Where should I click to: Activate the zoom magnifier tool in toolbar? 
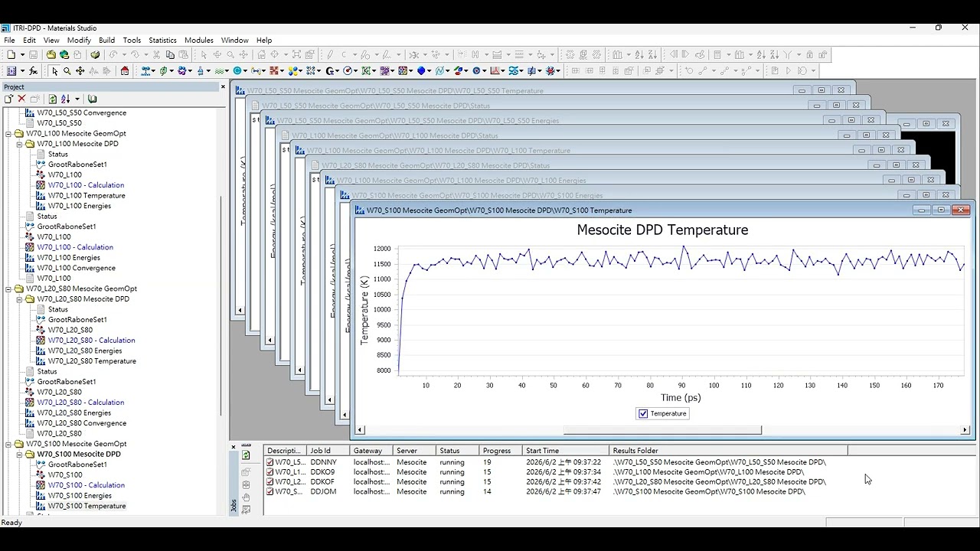coord(67,70)
